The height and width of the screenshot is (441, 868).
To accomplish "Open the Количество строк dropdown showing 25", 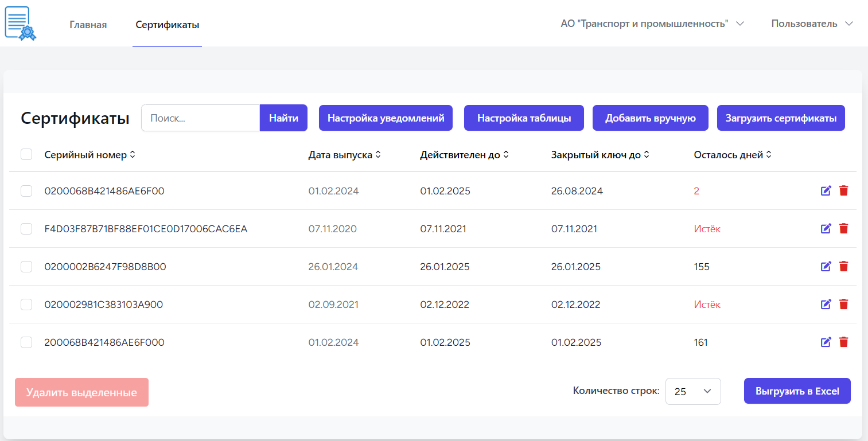I will tap(693, 392).
